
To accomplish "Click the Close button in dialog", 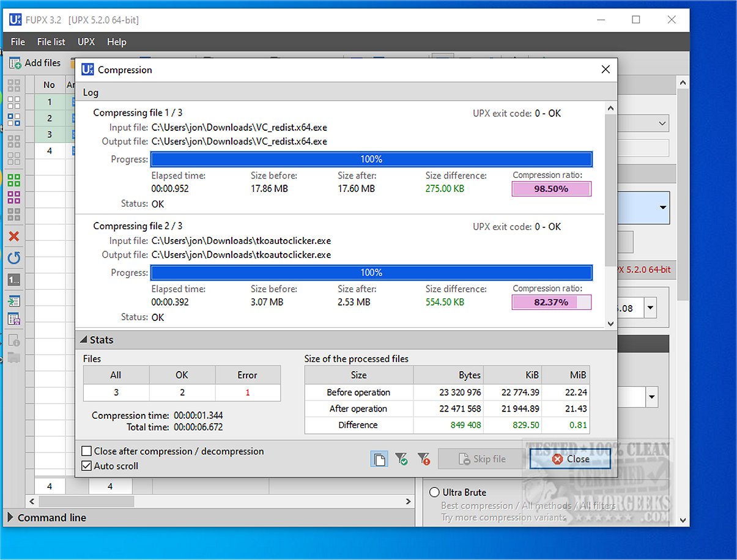I will tap(570, 459).
